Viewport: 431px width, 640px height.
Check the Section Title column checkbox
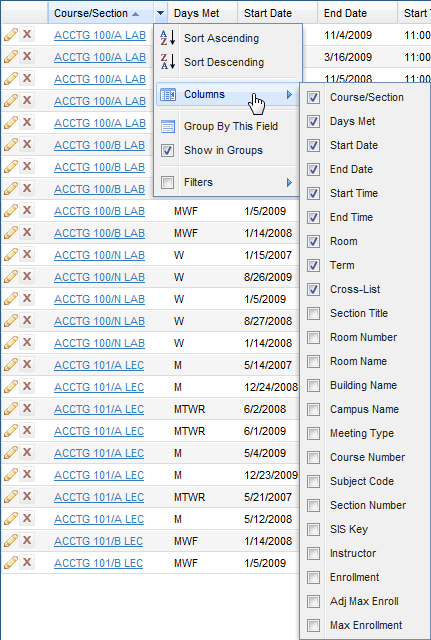tap(313, 313)
